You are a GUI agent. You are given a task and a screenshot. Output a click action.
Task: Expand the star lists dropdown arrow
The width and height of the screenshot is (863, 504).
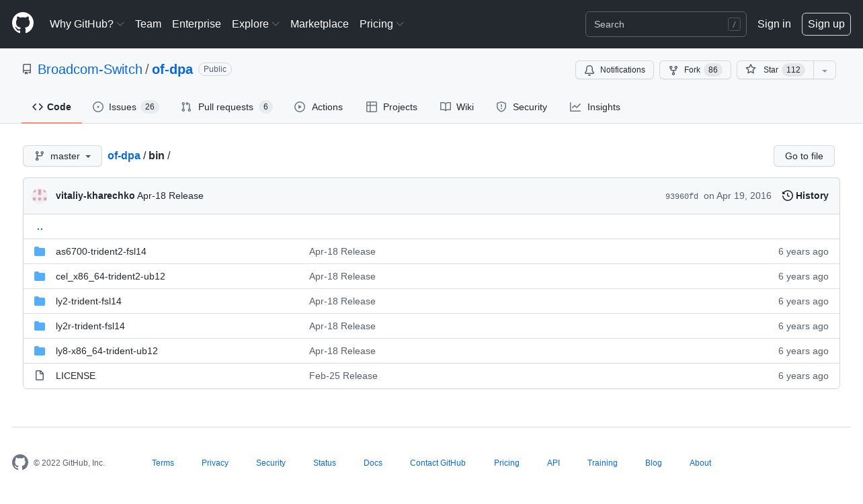point(825,70)
